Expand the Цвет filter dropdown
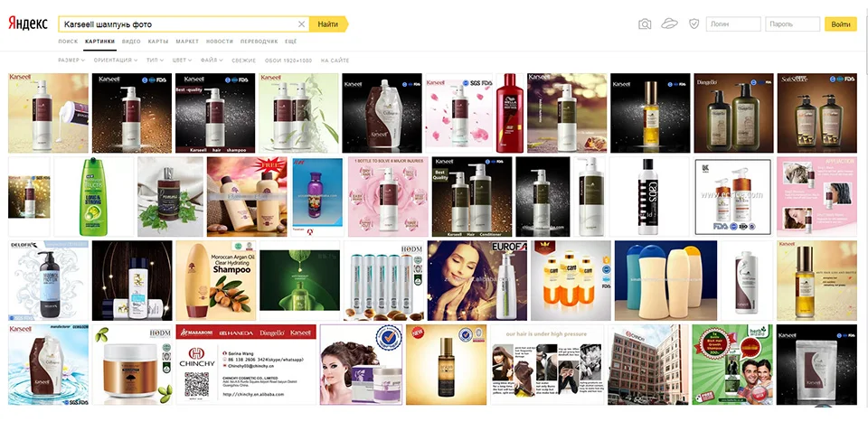868x431 pixels. (x=182, y=61)
